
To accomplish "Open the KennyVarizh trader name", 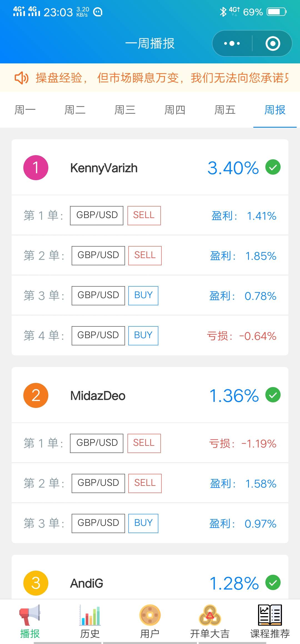I will 104,168.
